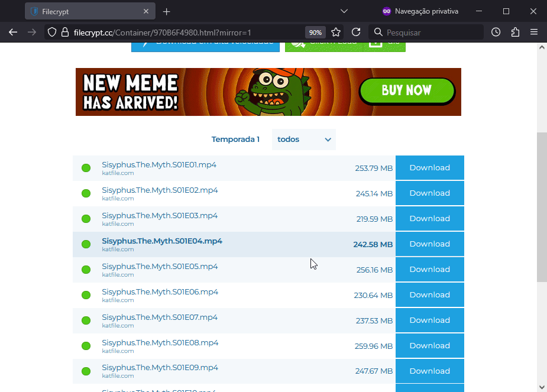Click the green status dot for S01E08
Viewport: 547px width, 392px height.
pos(86,346)
